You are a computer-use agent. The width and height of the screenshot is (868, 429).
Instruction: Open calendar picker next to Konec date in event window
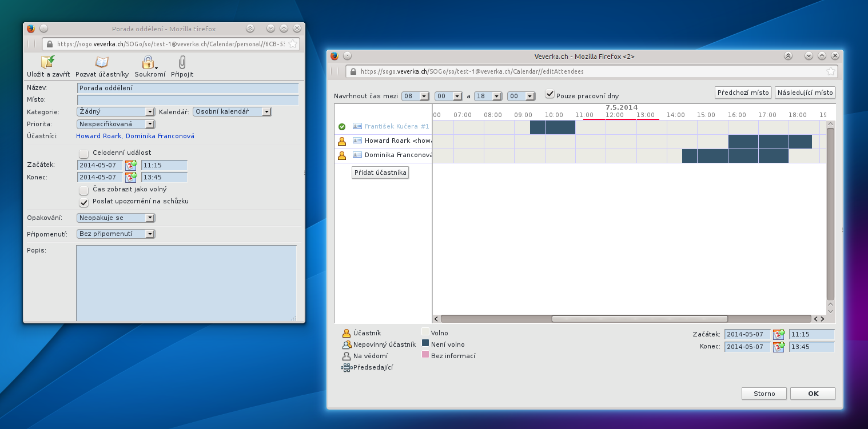tap(132, 177)
